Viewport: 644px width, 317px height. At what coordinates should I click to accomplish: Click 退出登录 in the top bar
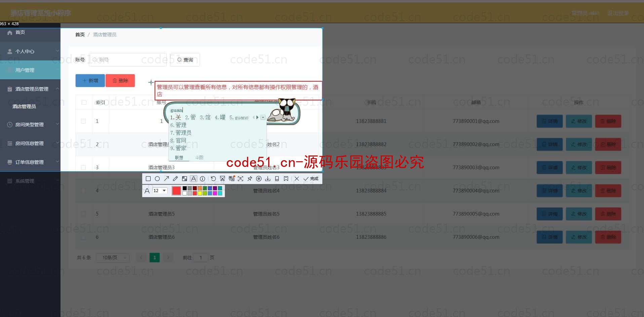618,13
